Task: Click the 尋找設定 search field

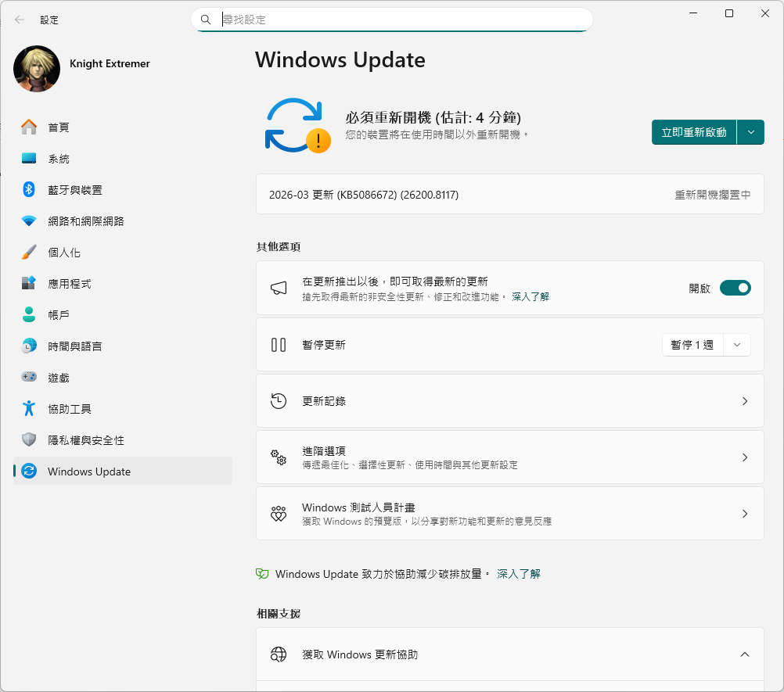Action: tap(392, 20)
